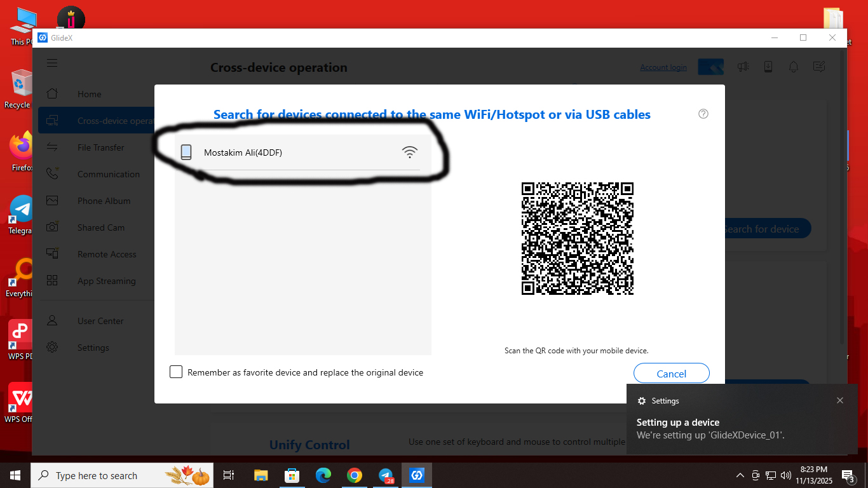Screen dimensions: 868x488
Task: Click the QR code image
Action: (x=577, y=238)
